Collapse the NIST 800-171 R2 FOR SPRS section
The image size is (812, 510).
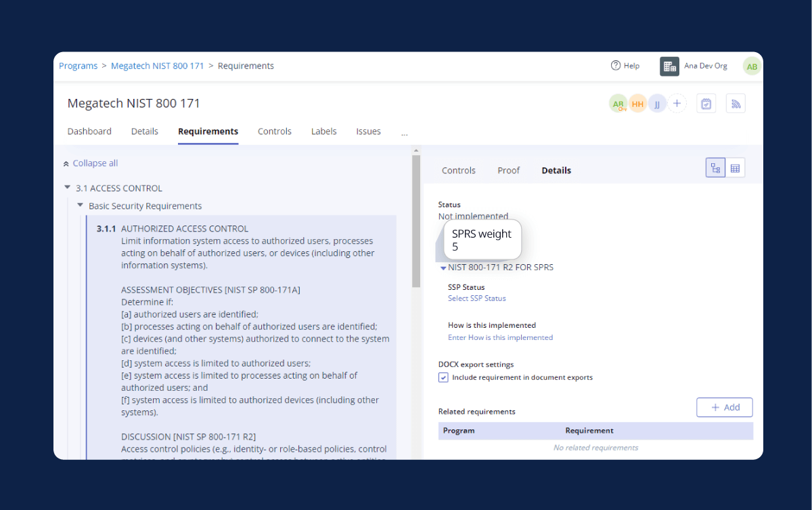point(443,268)
